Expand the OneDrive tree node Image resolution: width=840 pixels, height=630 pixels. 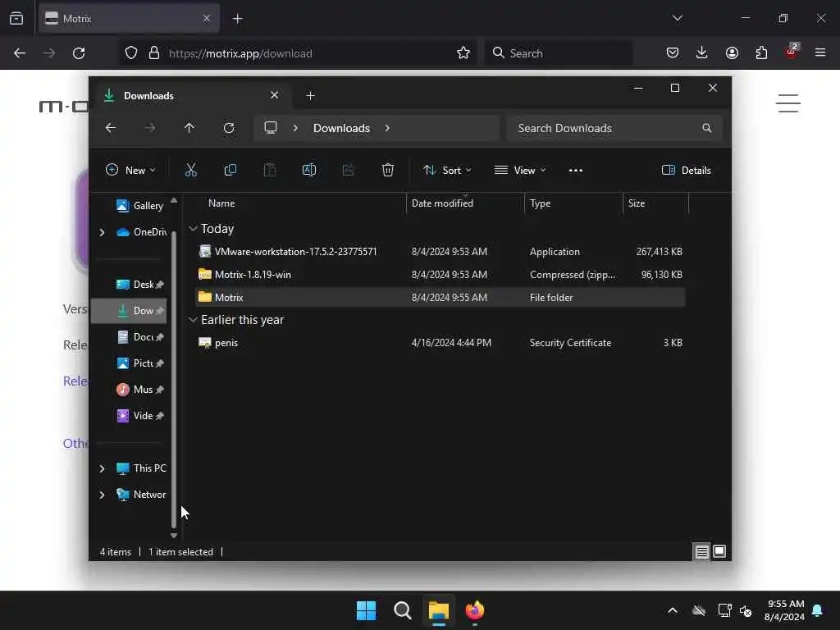click(x=102, y=232)
